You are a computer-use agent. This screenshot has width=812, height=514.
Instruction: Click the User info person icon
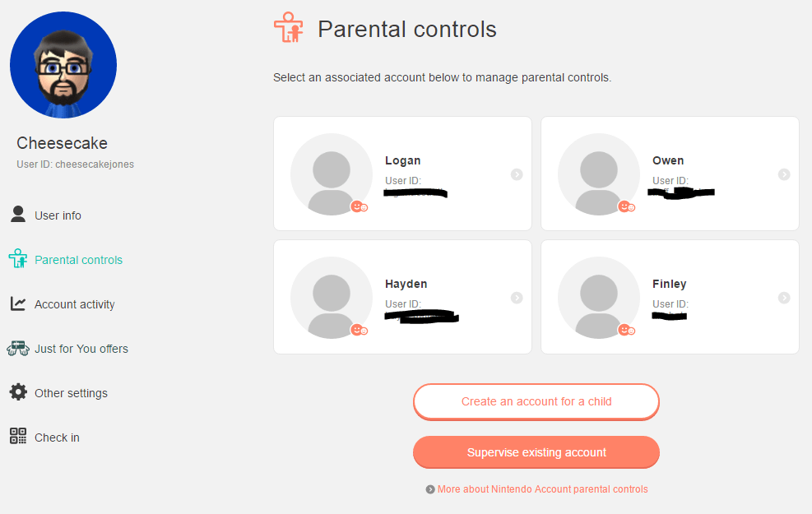(x=18, y=215)
